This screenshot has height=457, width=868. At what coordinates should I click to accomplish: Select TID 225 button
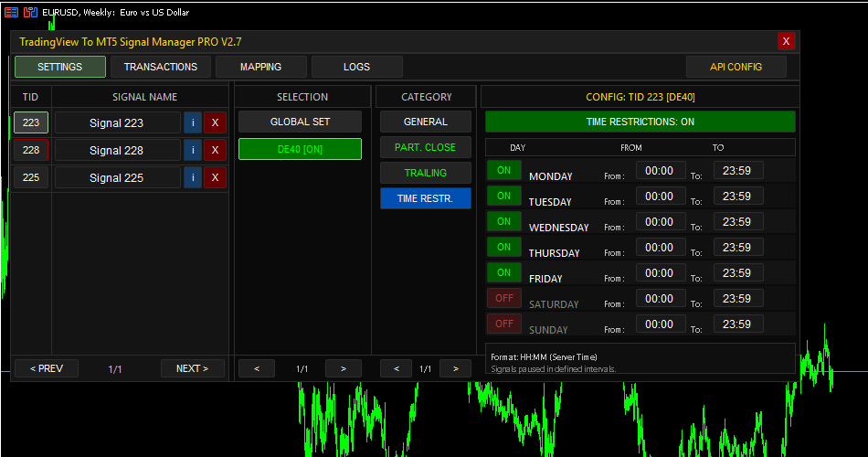tap(31, 177)
